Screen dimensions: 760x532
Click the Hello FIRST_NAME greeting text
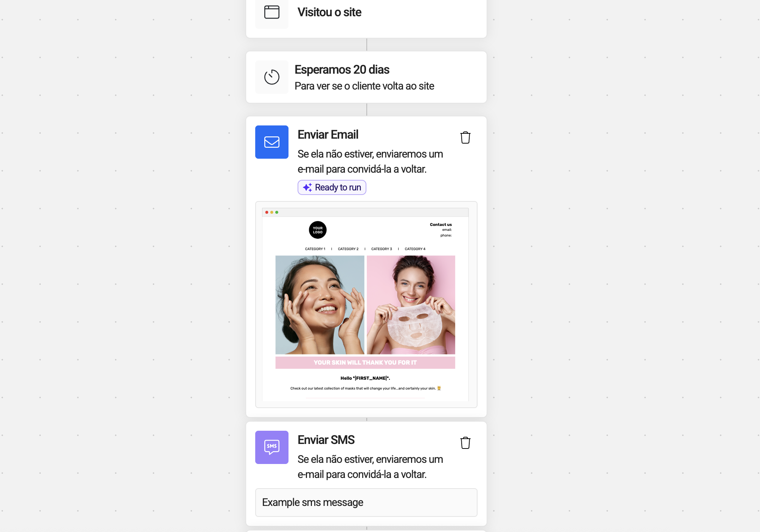pyautogui.click(x=365, y=378)
